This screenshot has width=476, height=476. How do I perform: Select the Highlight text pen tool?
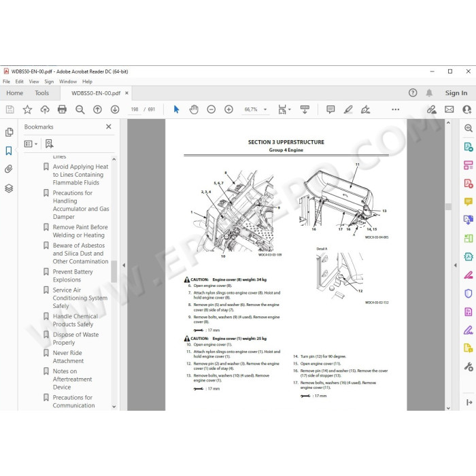click(x=348, y=109)
